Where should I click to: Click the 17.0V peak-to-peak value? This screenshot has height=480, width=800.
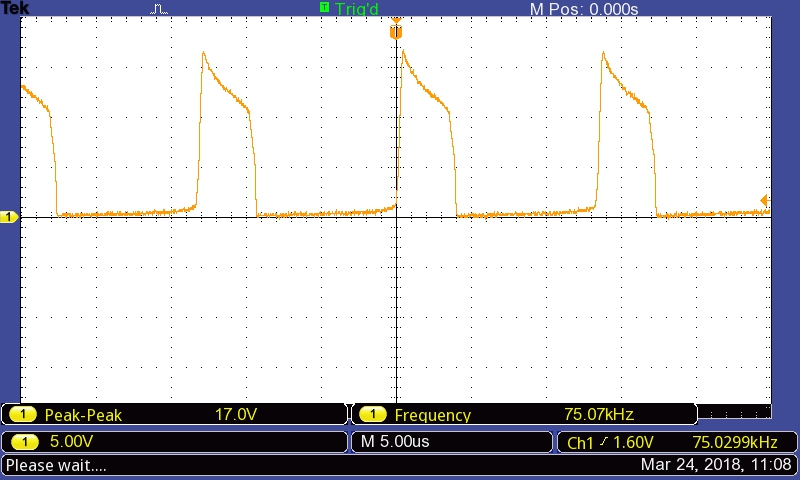(x=235, y=414)
